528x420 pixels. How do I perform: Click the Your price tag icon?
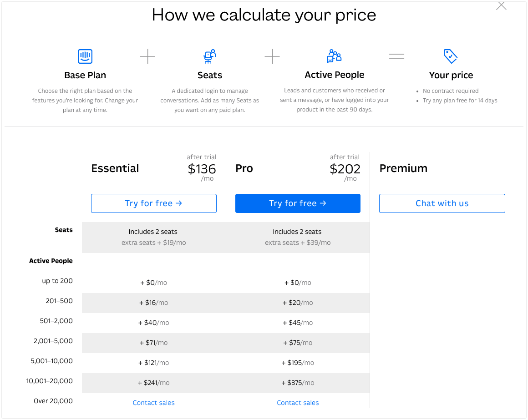coord(451,56)
